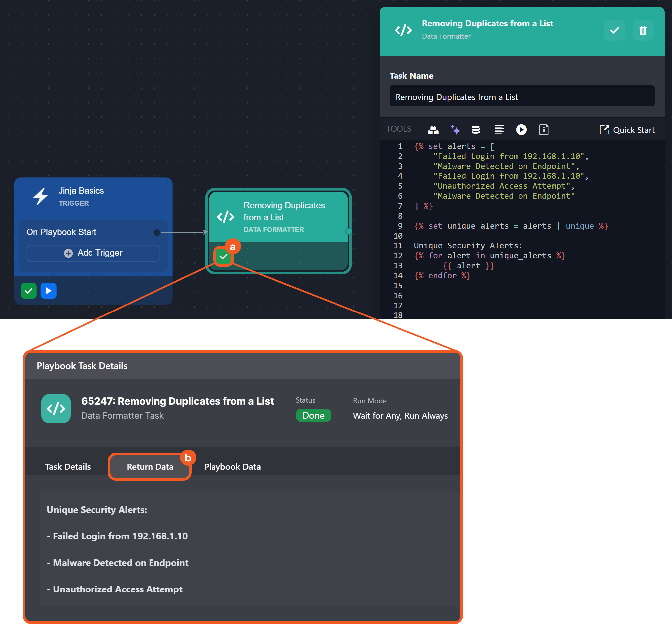Confirm task with header checkmark button

614,31
